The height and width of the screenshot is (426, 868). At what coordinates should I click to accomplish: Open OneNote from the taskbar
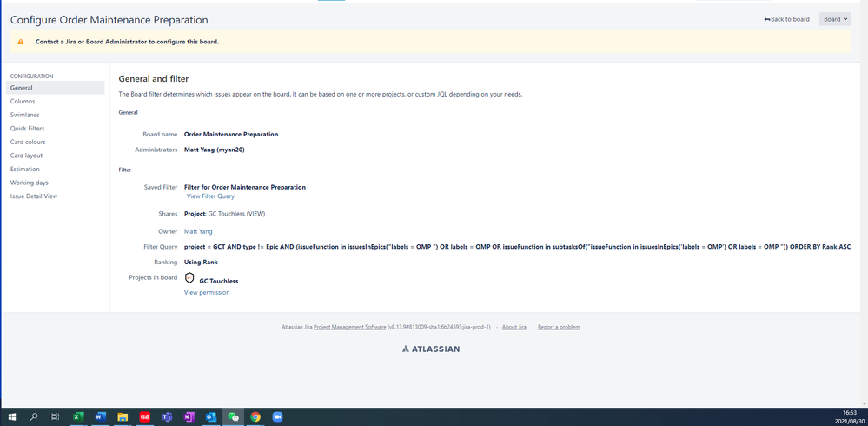189,416
